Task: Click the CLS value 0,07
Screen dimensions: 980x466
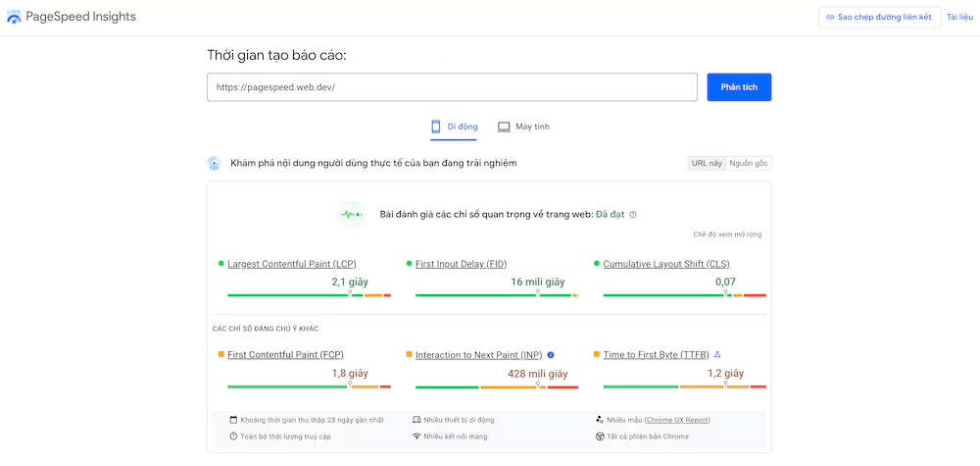Action: click(x=725, y=283)
